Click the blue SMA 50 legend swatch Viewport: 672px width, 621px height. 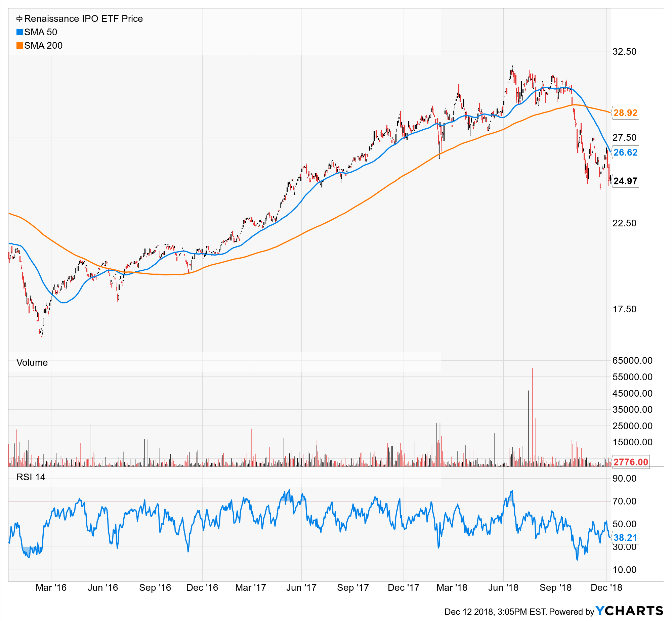(19, 32)
